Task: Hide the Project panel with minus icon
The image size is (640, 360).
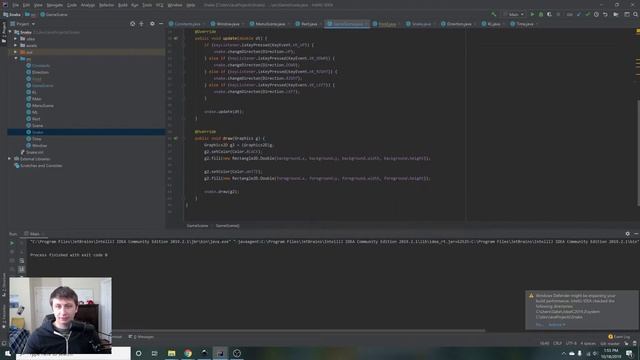Action: point(161,24)
